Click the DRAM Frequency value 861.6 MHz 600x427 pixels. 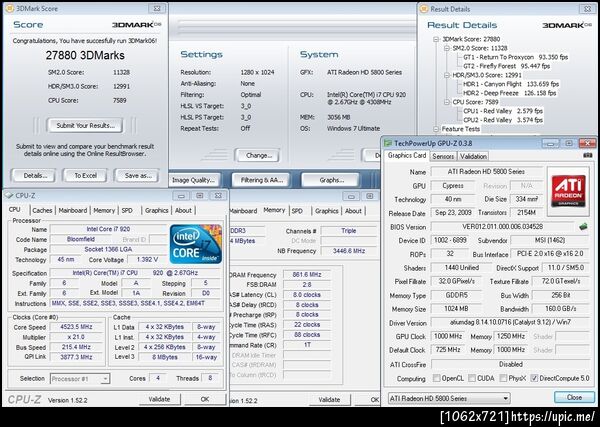[x=307, y=275]
